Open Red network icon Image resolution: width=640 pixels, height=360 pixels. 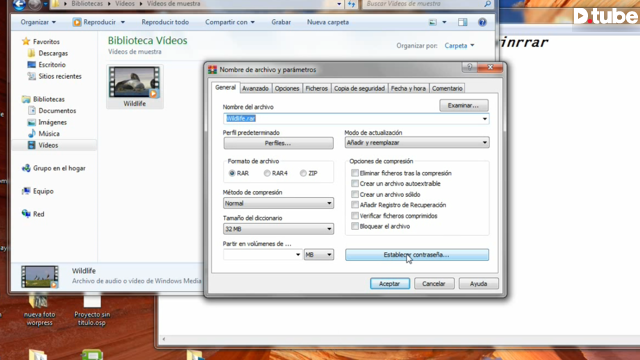click(26, 213)
